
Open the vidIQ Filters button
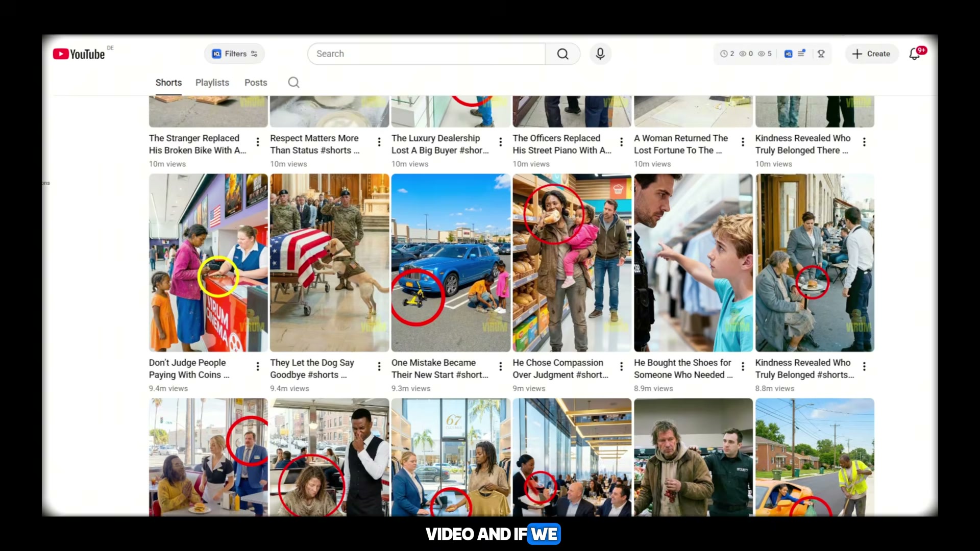[x=235, y=54]
